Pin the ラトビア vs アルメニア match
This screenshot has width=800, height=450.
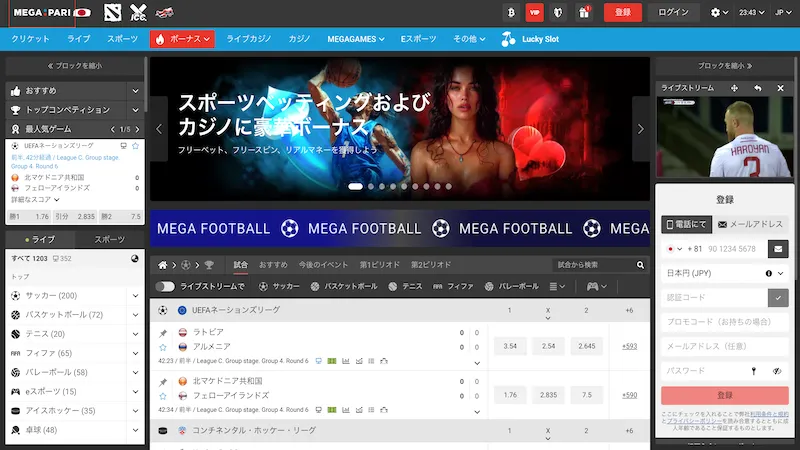pyautogui.click(x=163, y=333)
